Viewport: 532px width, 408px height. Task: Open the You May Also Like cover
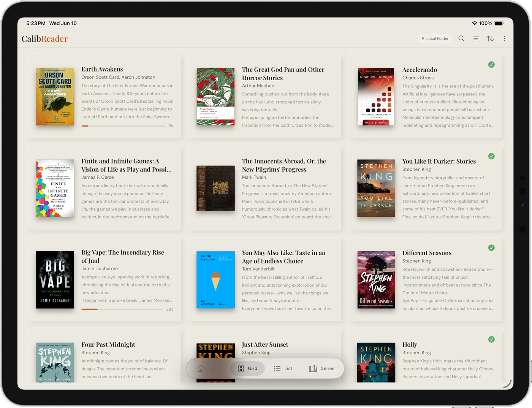click(215, 280)
